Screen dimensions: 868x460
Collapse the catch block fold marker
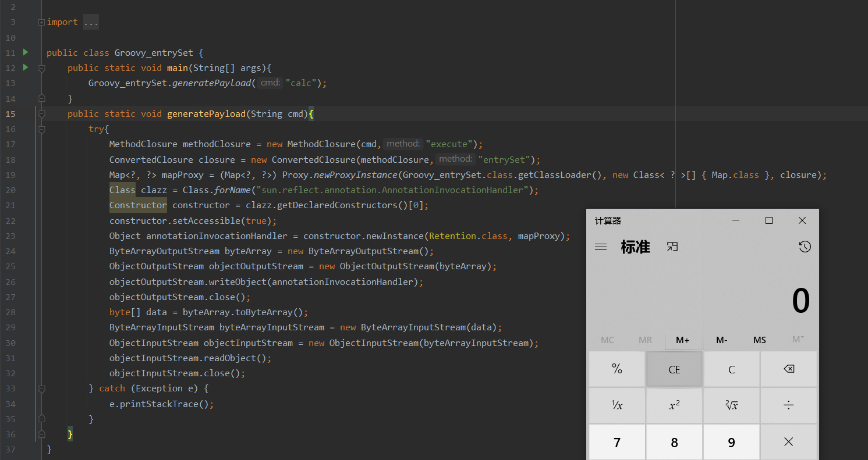(41, 388)
